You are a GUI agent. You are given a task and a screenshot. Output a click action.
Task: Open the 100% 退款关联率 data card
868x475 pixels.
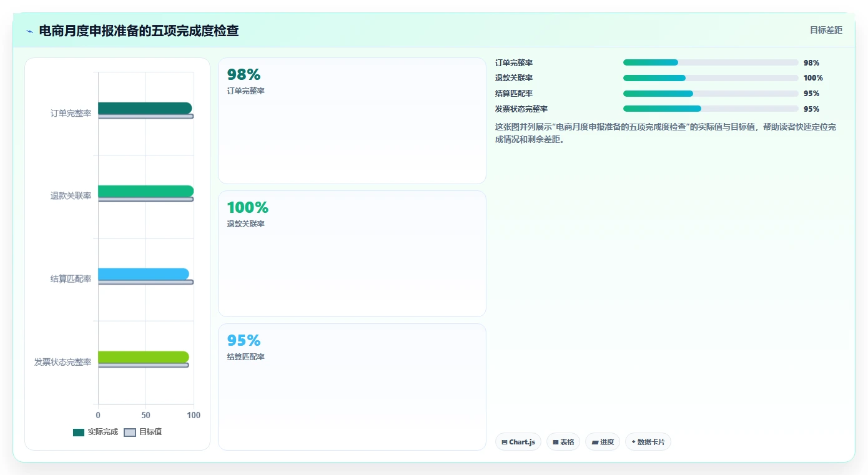pos(352,254)
